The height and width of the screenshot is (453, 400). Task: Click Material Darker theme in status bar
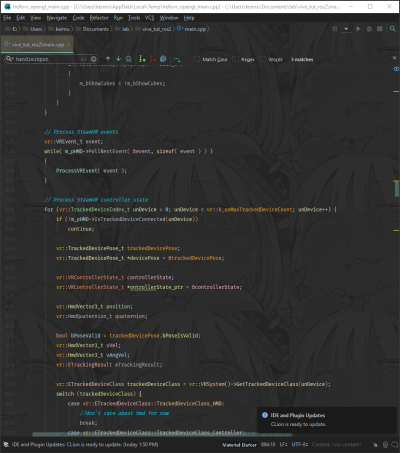(x=239, y=445)
